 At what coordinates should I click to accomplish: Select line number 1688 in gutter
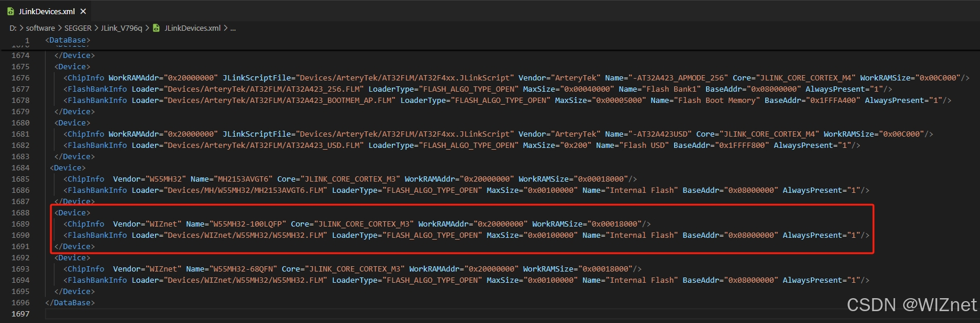[x=20, y=212]
